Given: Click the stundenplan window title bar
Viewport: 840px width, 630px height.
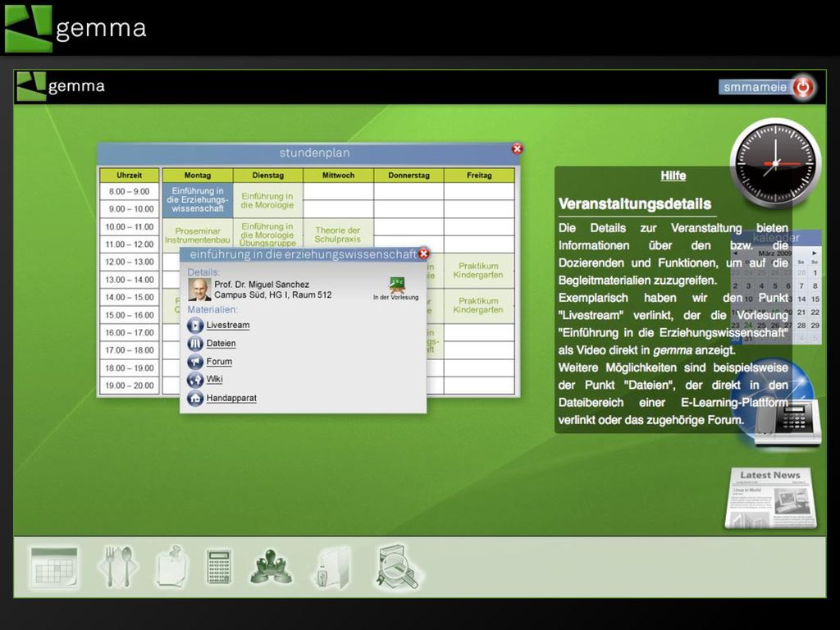Looking at the screenshot, I should [x=309, y=153].
